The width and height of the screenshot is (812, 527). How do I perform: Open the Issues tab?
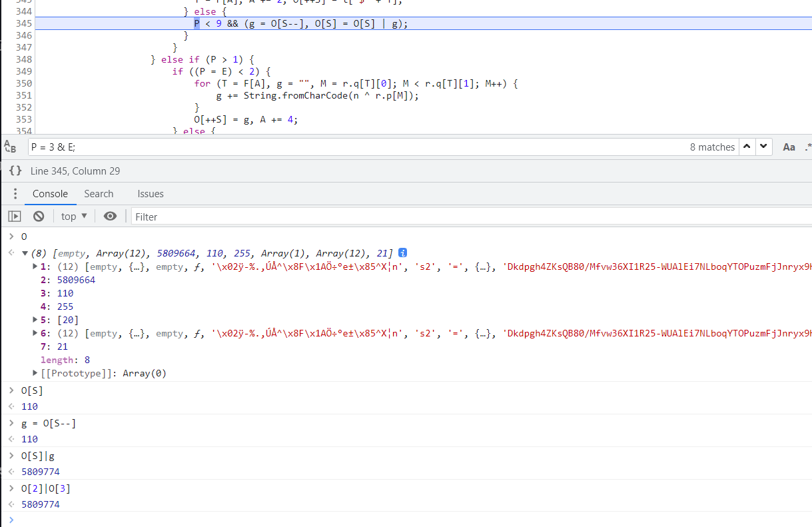(151, 194)
